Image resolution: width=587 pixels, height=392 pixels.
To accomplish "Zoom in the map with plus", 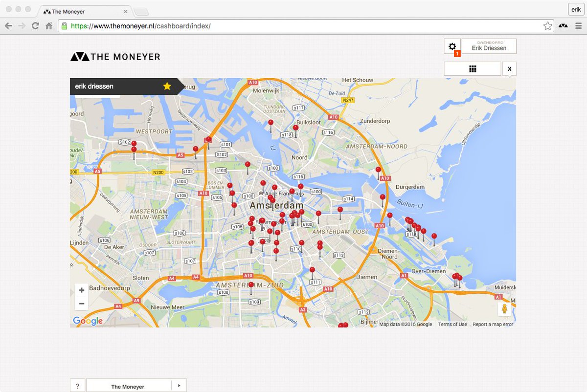I will coord(82,290).
